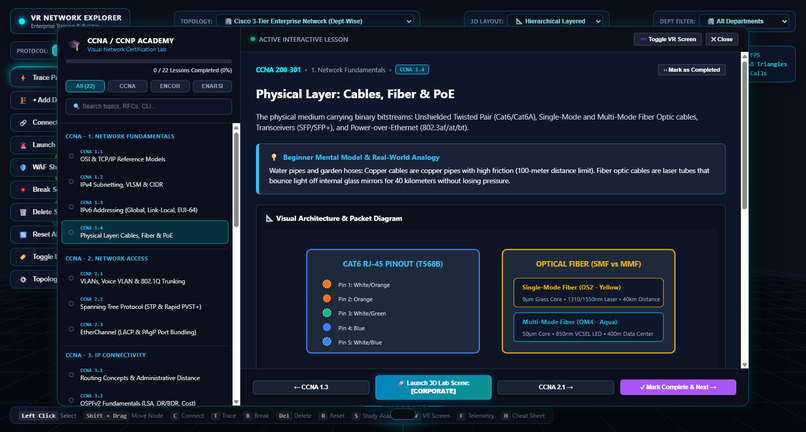Go back to previous lesson CCNA 1.3

point(311,387)
